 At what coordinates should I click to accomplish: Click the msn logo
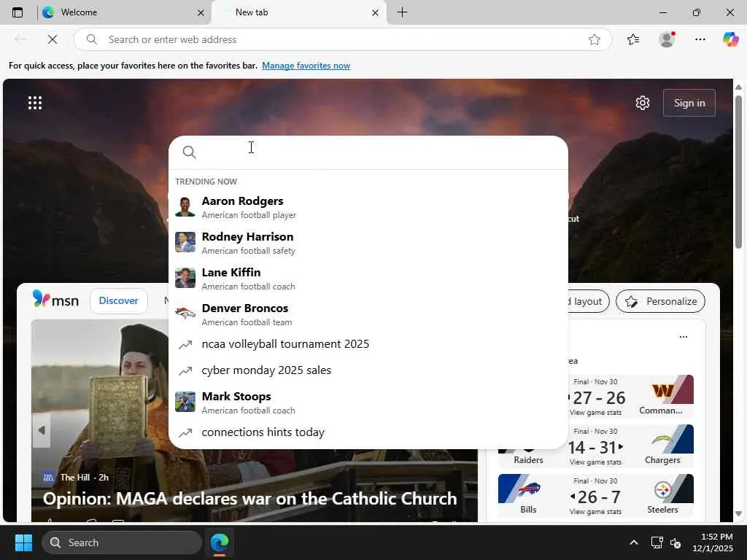55,300
